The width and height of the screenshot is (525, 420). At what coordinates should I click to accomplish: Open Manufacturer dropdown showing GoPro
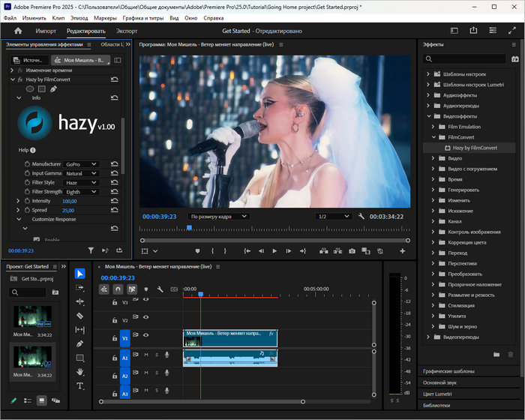pos(81,164)
